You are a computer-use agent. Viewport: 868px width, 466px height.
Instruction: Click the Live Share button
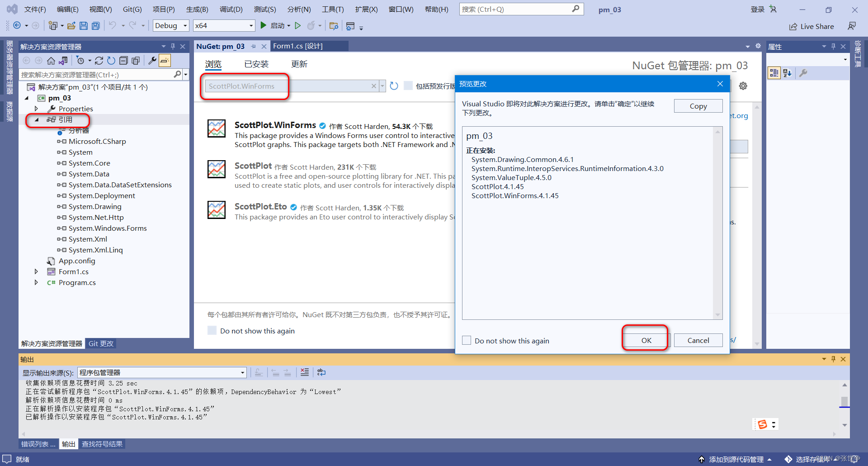point(811,26)
